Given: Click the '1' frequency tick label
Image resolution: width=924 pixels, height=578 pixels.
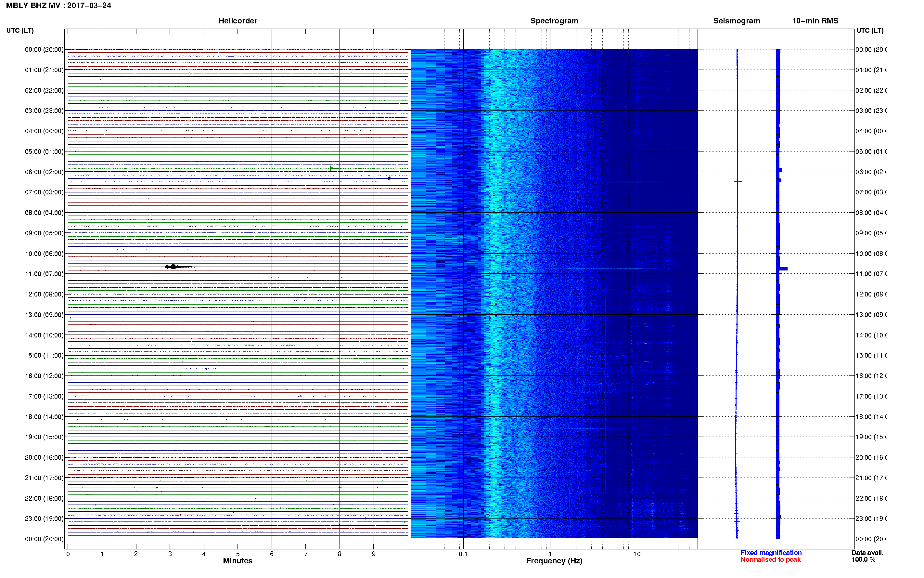Looking at the screenshot, I should click(x=550, y=554).
